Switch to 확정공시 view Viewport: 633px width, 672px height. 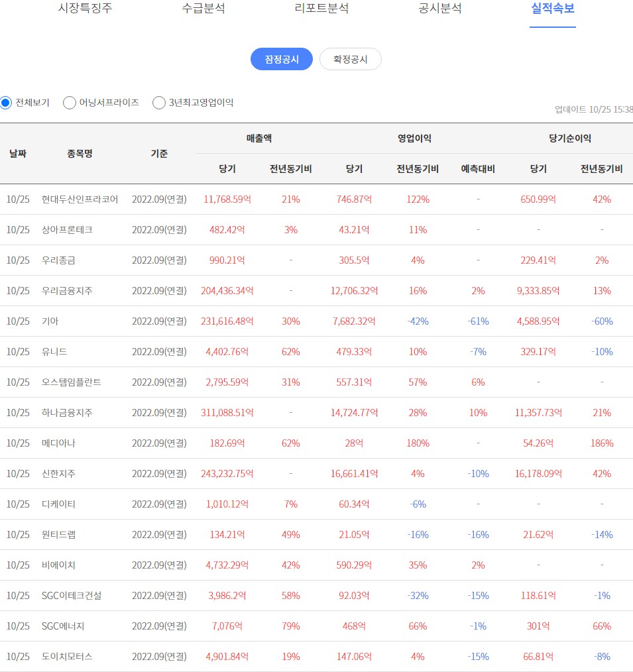coord(350,59)
